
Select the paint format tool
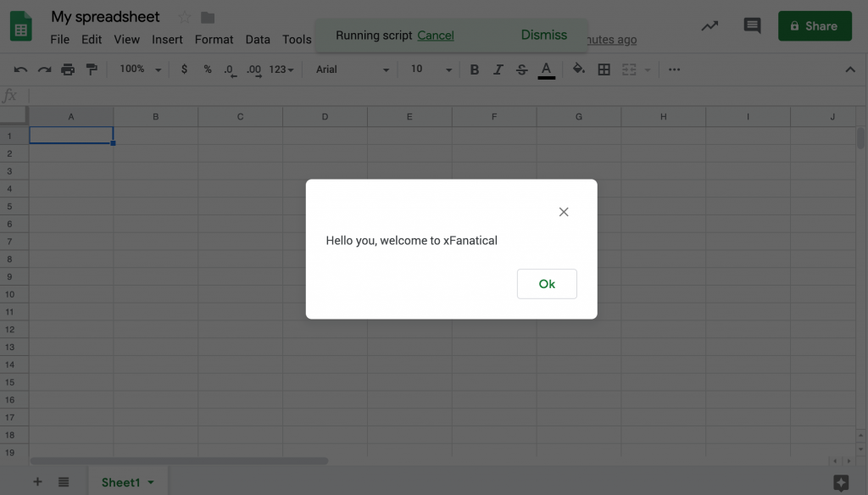pos(92,70)
